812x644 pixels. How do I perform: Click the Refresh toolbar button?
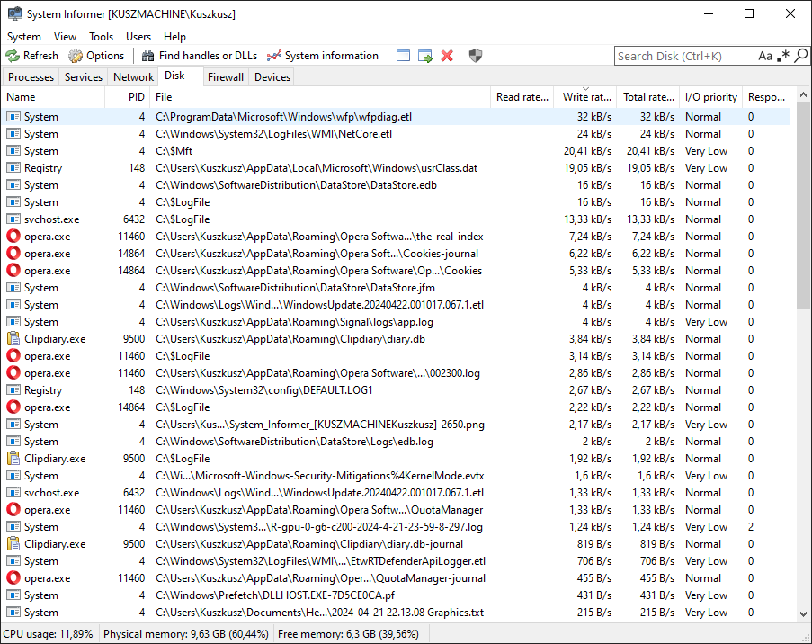point(31,56)
